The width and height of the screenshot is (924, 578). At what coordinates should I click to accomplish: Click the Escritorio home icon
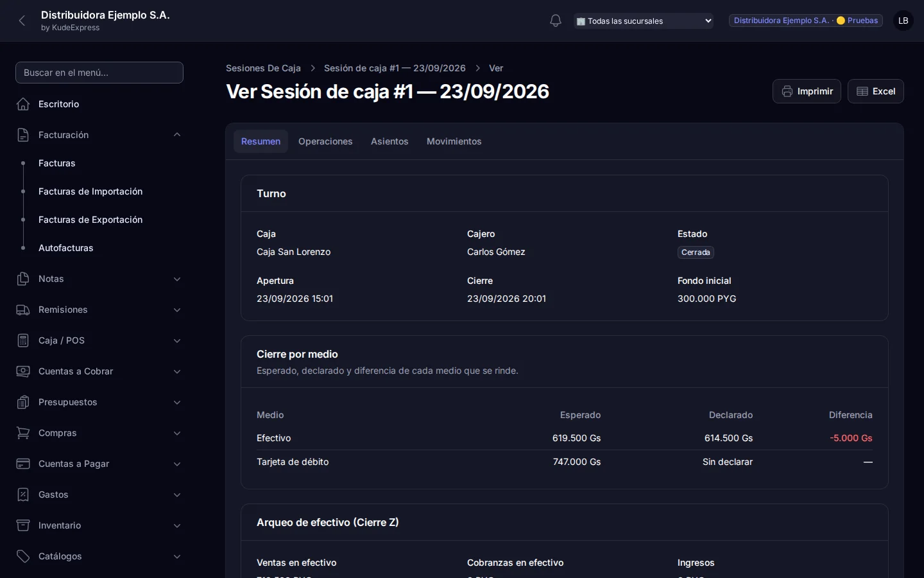(x=23, y=104)
